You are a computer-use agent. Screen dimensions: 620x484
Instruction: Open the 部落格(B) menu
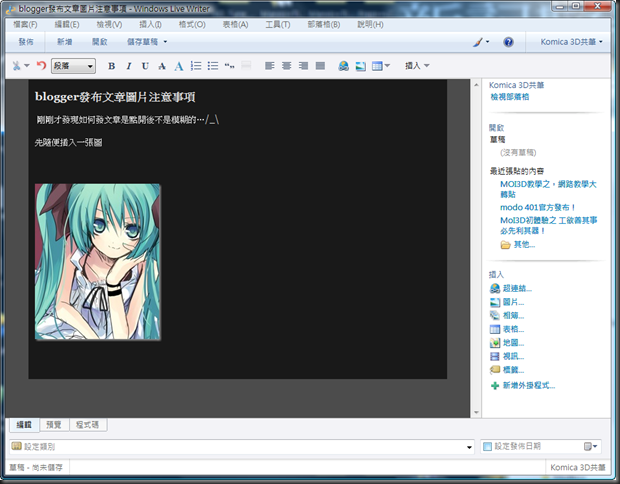[324, 25]
